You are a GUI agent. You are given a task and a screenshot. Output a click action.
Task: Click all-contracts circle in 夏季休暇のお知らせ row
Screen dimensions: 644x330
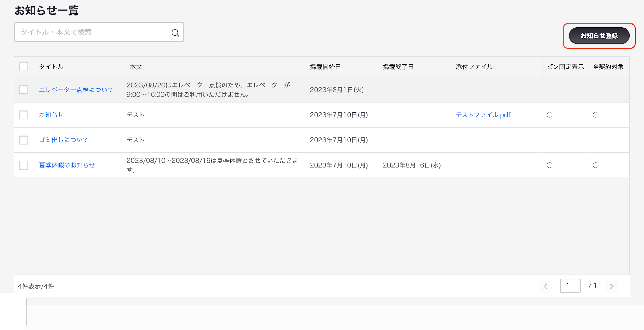tap(596, 165)
